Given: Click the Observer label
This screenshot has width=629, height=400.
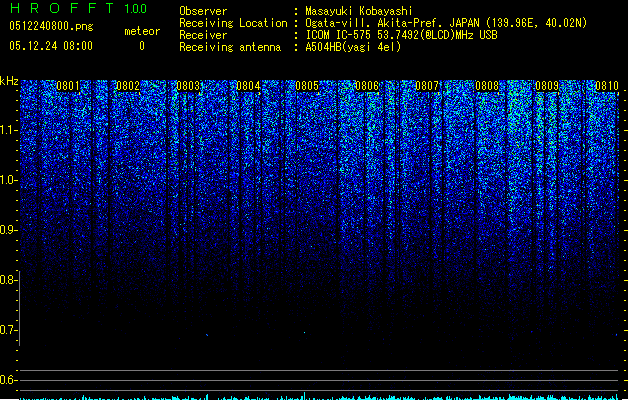Looking at the screenshot, I should tap(203, 11).
